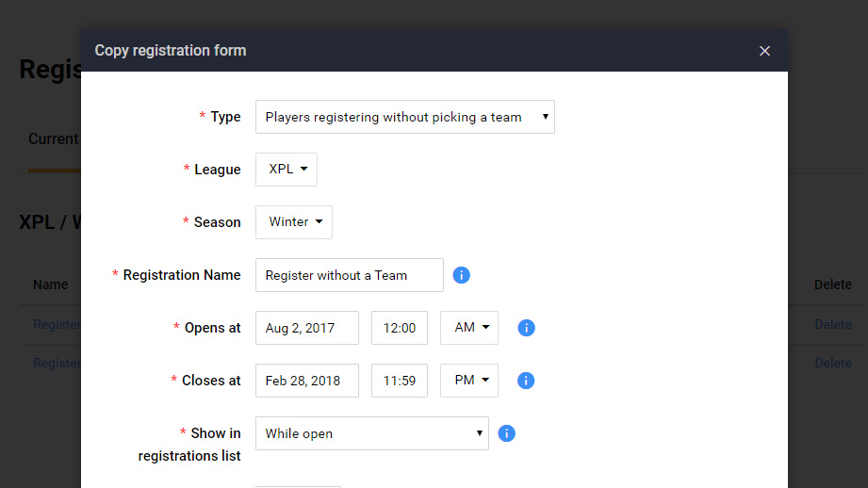
Task: Expand the League XPL dropdown
Action: click(x=287, y=170)
